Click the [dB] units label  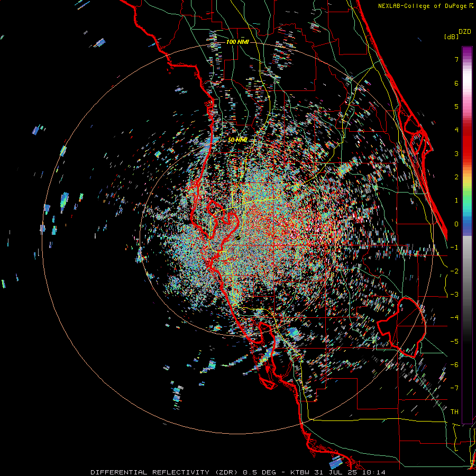[x=451, y=36]
